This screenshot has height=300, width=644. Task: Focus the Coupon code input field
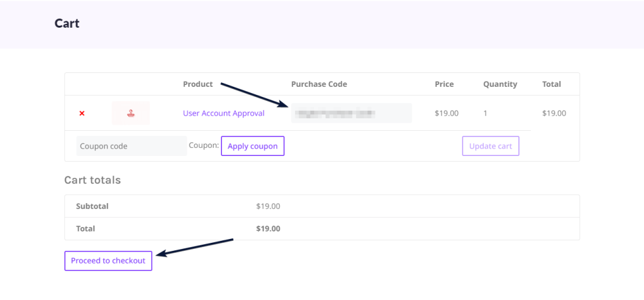pyautogui.click(x=131, y=146)
